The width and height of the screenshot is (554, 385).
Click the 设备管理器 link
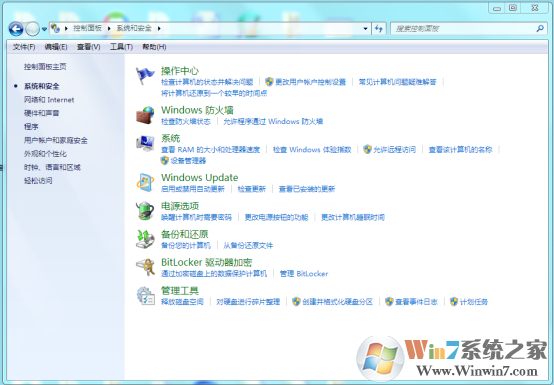click(x=188, y=161)
